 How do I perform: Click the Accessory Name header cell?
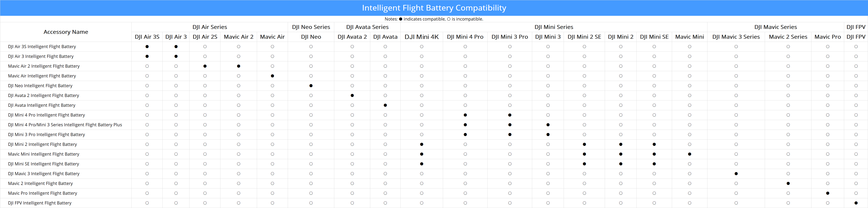(66, 32)
